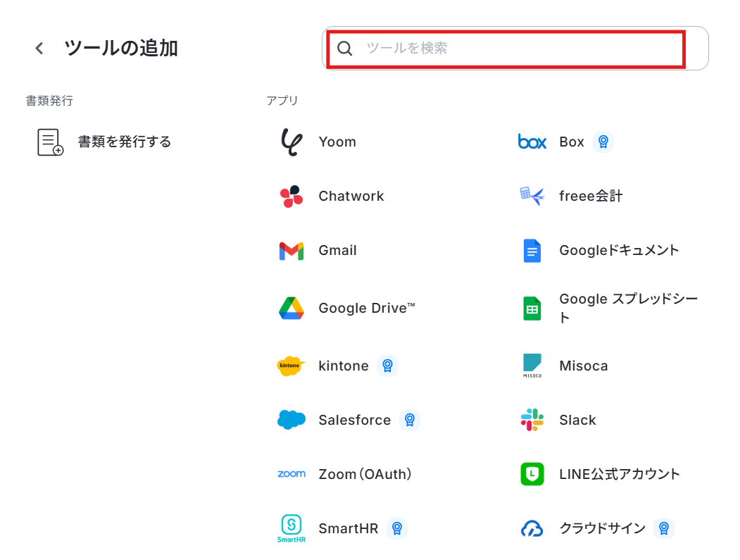Select Chatwork app name

coord(351,197)
